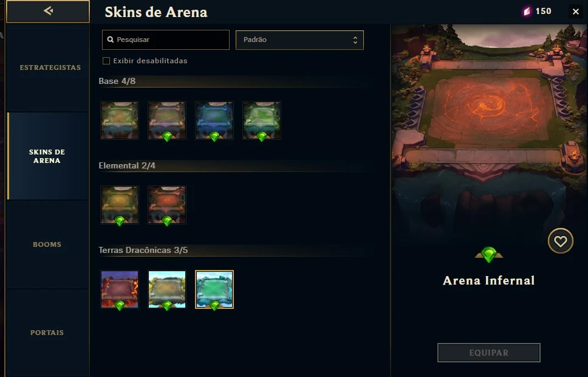Click the Equipar button
Screen dimensions: 588x377
[x=488, y=353]
